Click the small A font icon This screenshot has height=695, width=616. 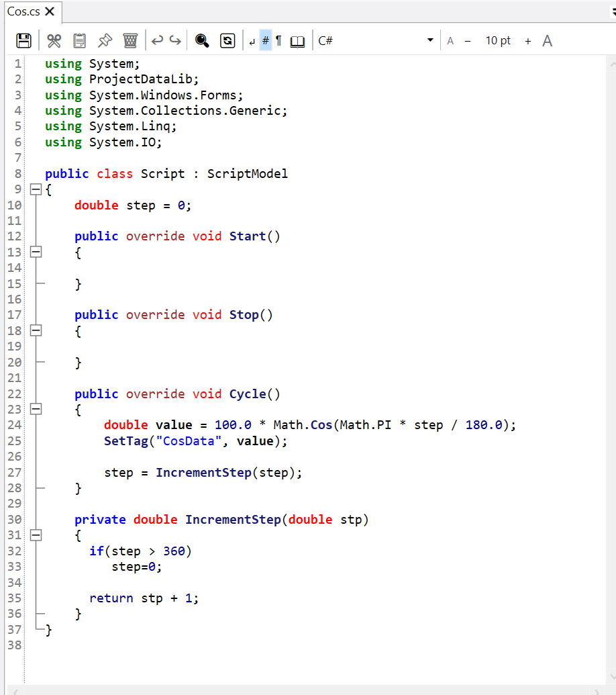450,41
